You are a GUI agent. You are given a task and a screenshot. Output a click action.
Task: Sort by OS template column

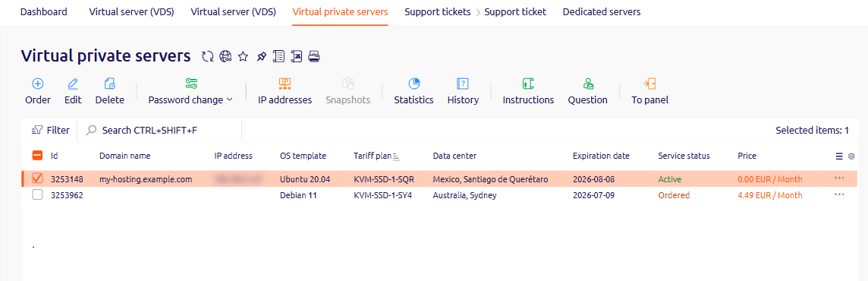[303, 156]
